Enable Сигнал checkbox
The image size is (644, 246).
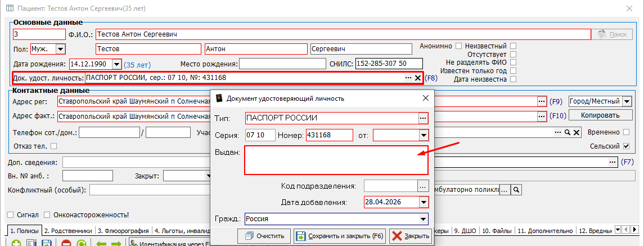11,214
